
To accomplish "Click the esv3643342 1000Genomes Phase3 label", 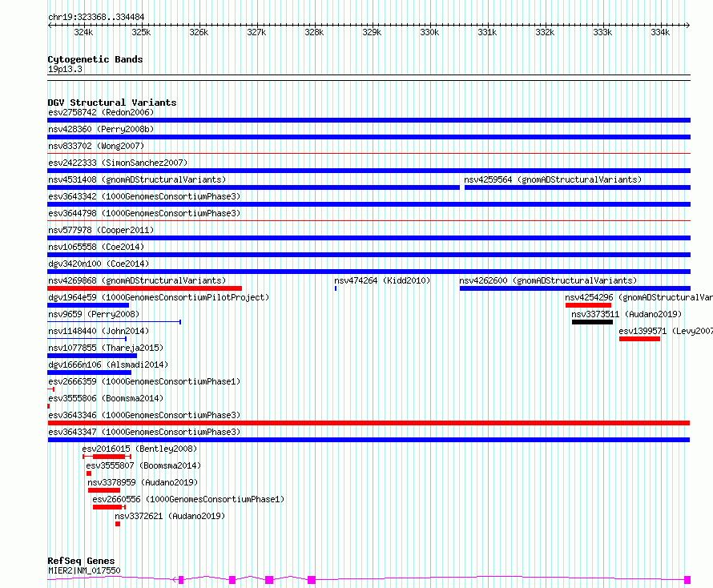I will [x=144, y=196].
